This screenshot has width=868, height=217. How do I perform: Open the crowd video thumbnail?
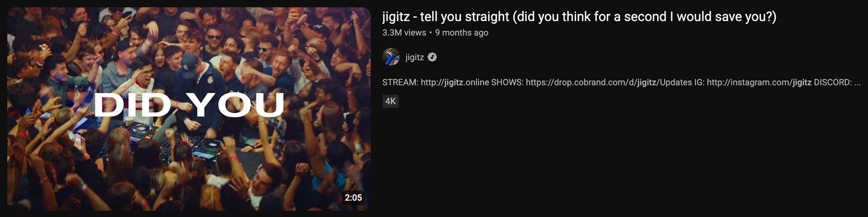tap(189, 109)
